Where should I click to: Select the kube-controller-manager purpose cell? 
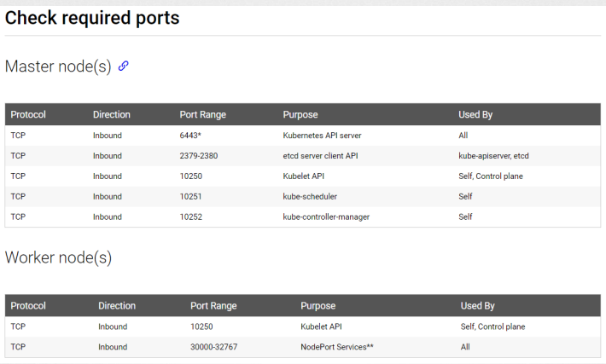[x=326, y=217]
